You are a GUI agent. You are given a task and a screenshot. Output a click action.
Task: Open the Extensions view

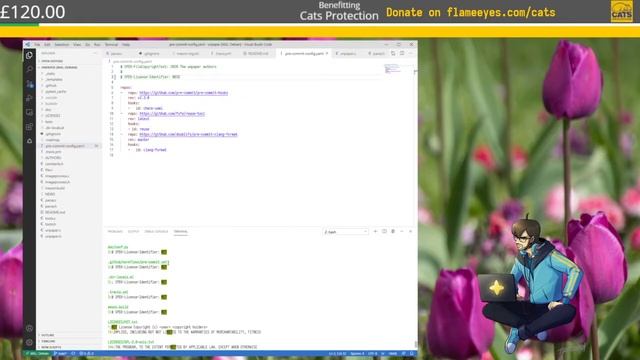coord(29,127)
